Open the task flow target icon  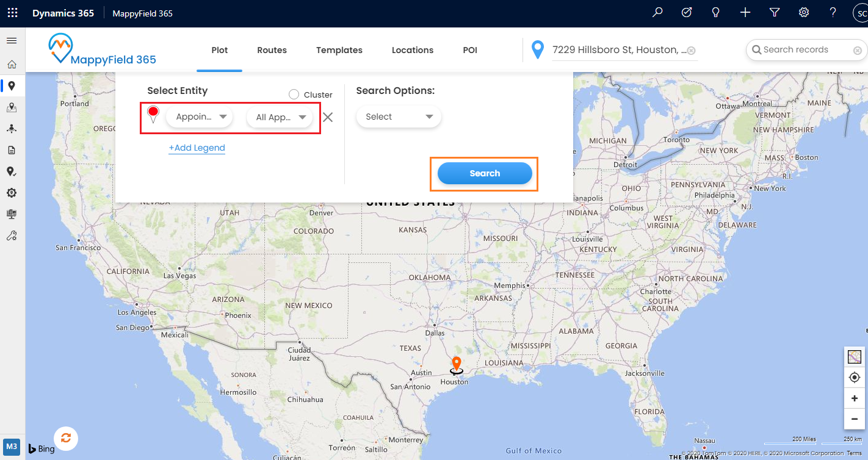pyautogui.click(x=687, y=12)
